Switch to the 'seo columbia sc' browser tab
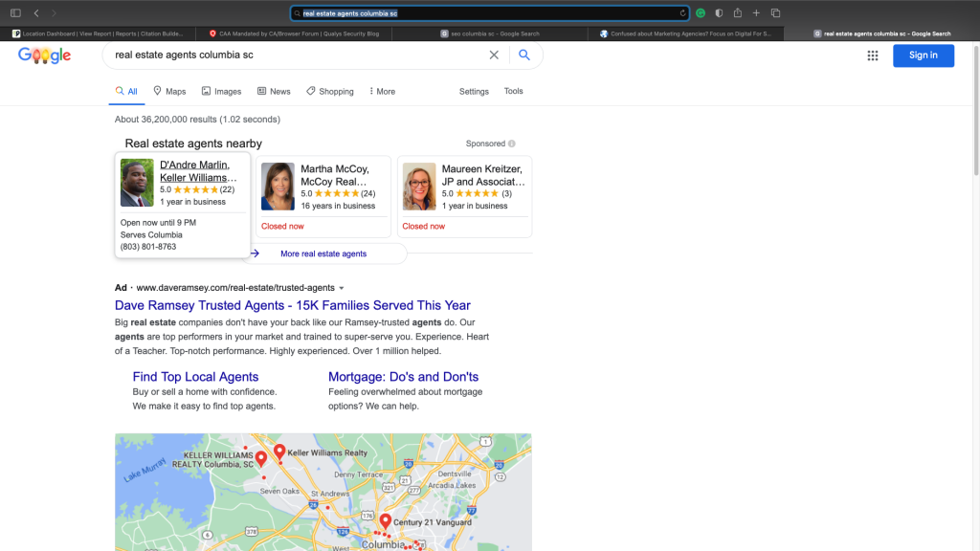 pos(490,33)
